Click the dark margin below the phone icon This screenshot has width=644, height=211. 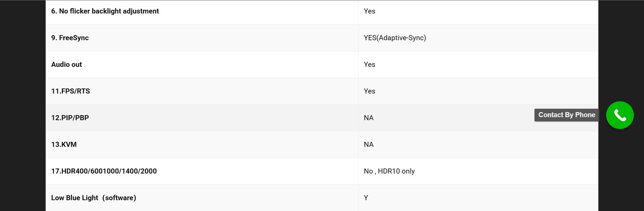(621, 169)
